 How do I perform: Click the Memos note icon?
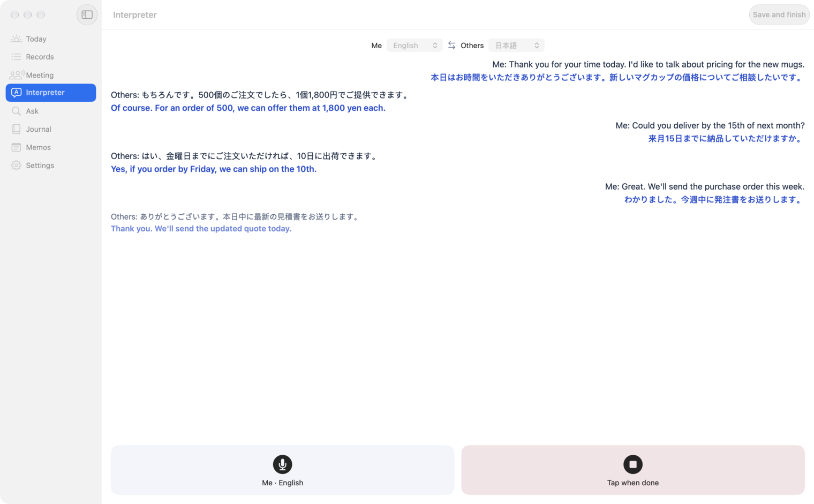coord(16,147)
